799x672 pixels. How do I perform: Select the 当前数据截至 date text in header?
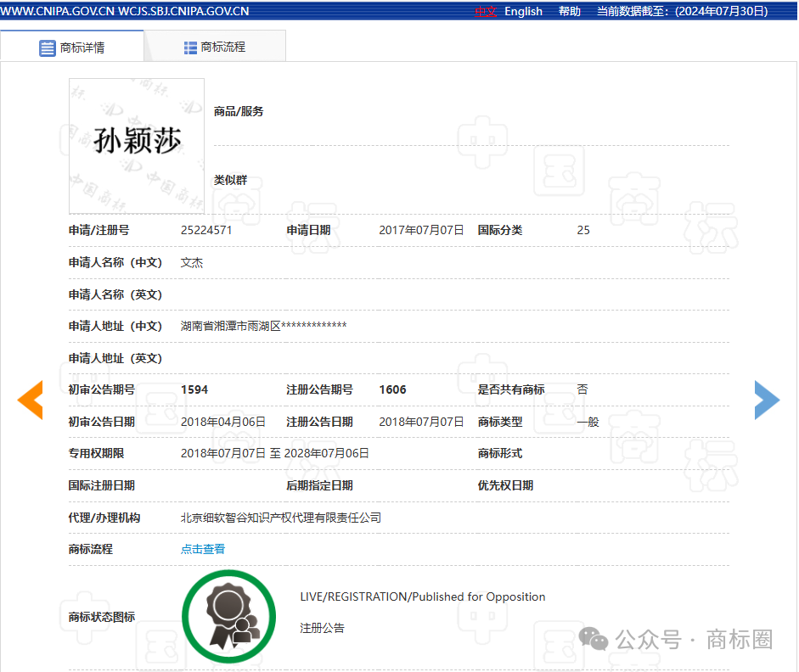pos(683,11)
